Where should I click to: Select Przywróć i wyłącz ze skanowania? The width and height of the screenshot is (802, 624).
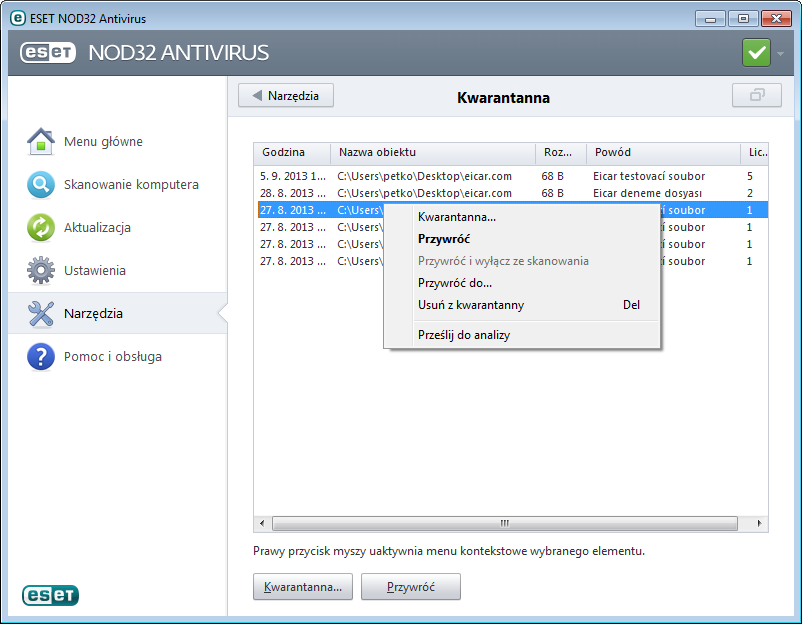pyautogui.click(x=522, y=261)
